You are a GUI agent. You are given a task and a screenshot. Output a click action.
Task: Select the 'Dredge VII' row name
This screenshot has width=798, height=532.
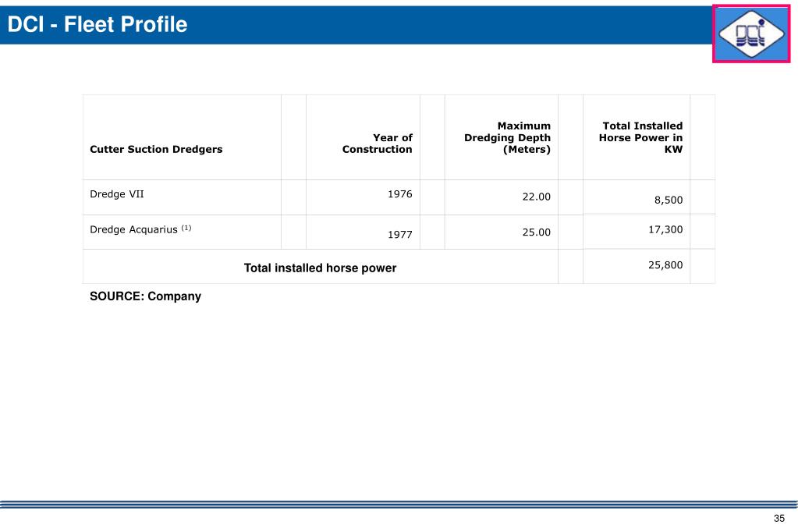coord(117,194)
